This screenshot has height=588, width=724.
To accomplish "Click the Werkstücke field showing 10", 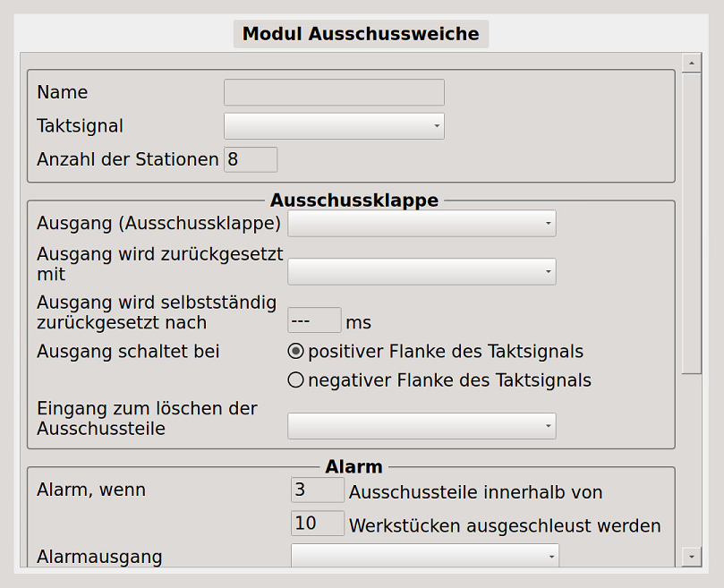I will [x=317, y=524].
